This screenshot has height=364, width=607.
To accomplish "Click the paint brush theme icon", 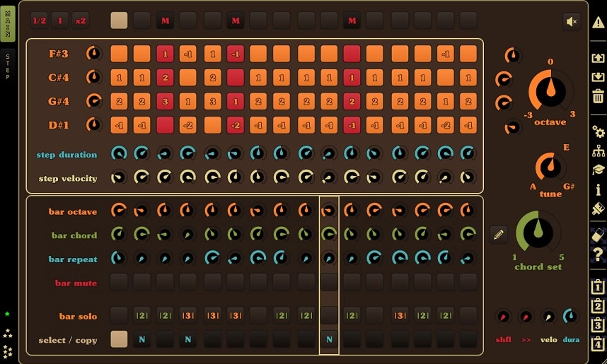I will pyautogui.click(x=599, y=209).
